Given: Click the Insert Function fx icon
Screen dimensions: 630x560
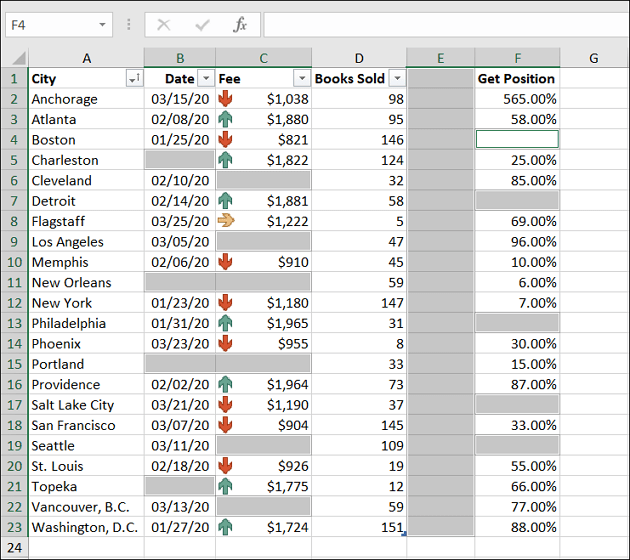Looking at the screenshot, I should (x=240, y=25).
